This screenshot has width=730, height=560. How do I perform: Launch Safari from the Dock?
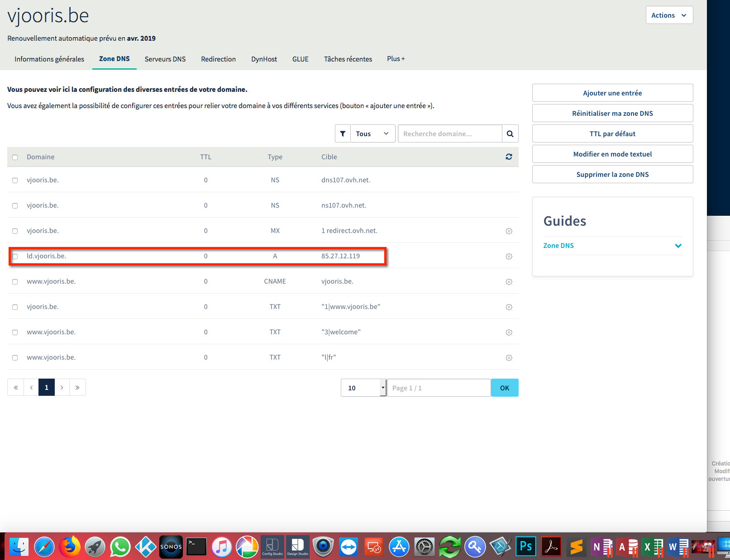tap(44, 547)
